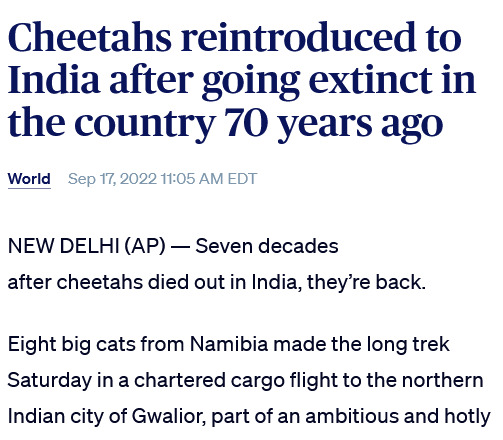Click India in the headline

pos(54,79)
